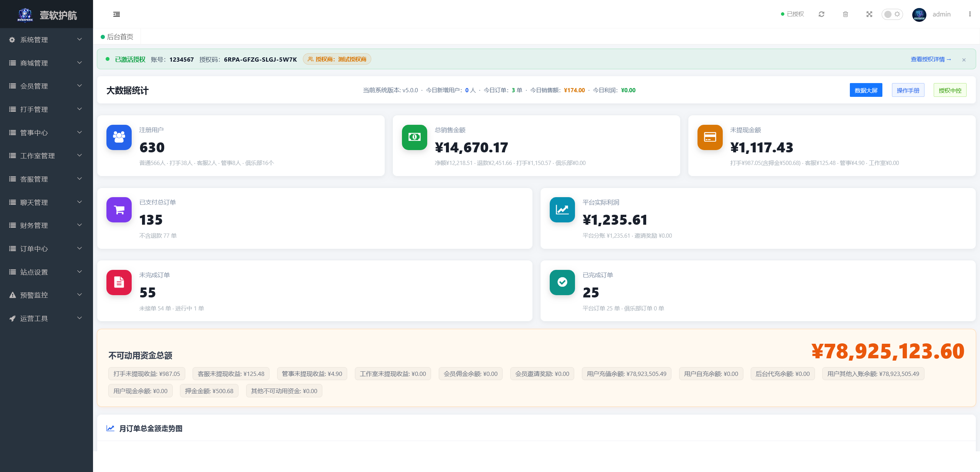Click the refresh icon in header

coord(822,14)
